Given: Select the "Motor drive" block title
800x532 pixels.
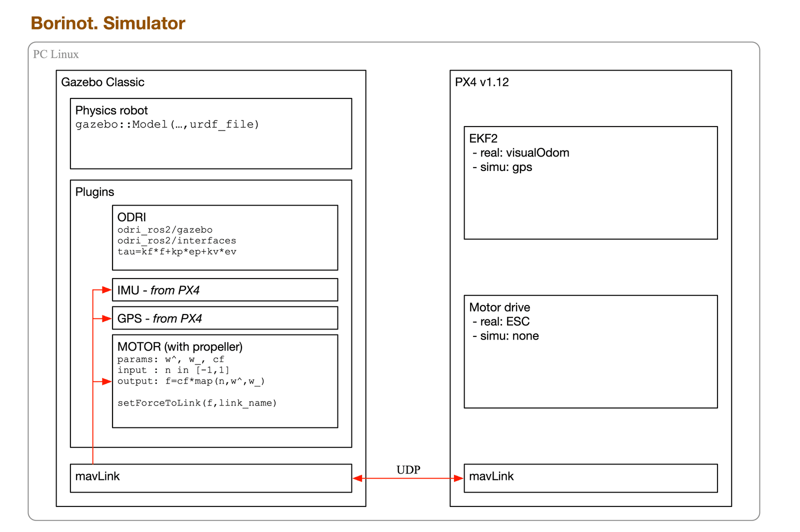Looking at the screenshot, I should coord(499,307).
